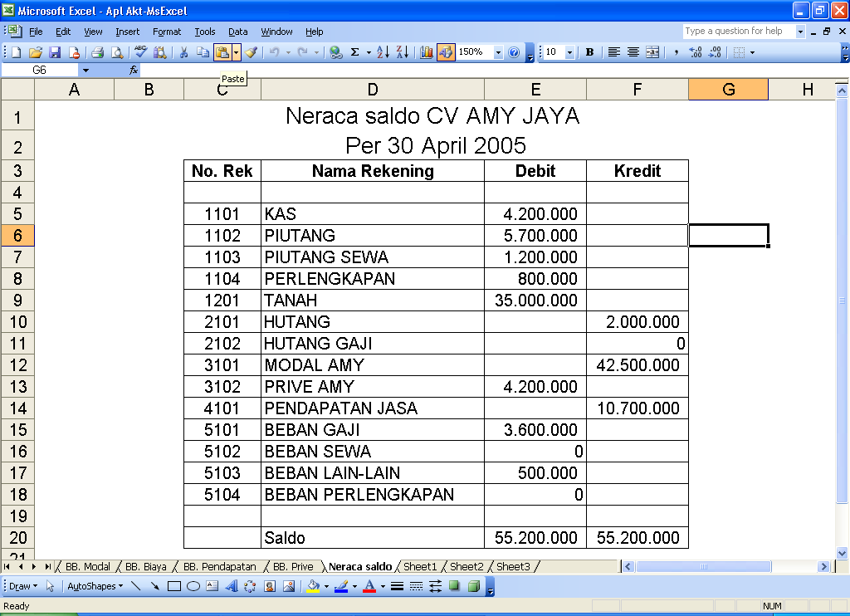The width and height of the screenshot is (850, 616).
Task: Insert a Text Box from Drawing toolbar
Action: coord(212,586)
